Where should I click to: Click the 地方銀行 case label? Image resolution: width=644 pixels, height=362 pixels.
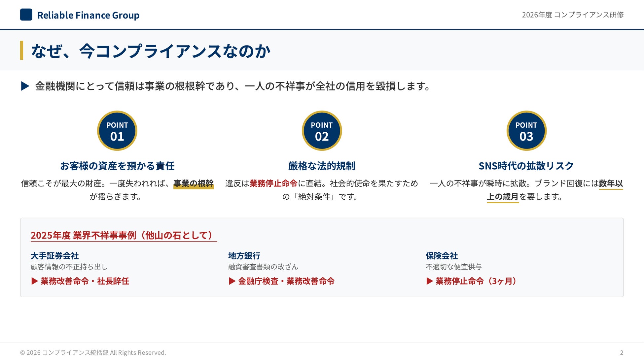(244, 256)
